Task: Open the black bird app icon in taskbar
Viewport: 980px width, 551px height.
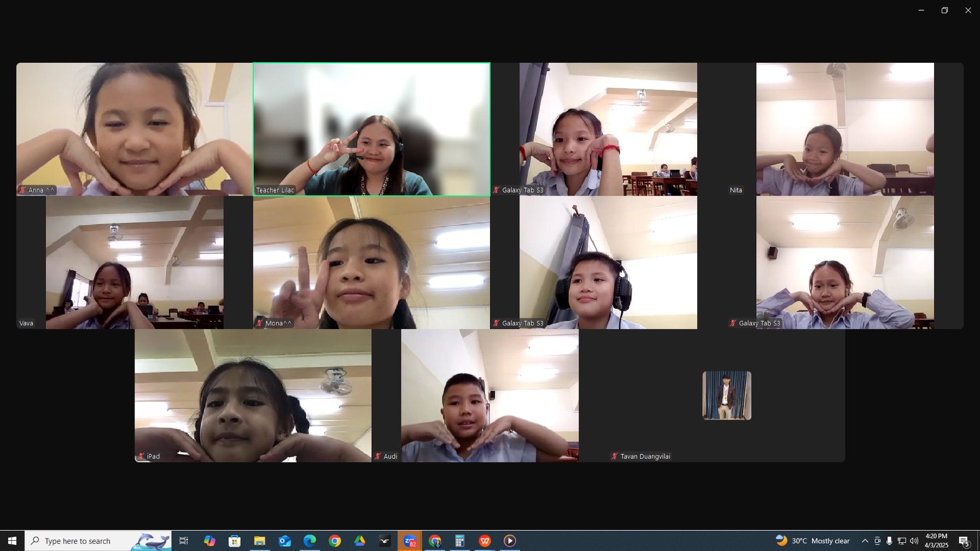Action: pos(385,541)
